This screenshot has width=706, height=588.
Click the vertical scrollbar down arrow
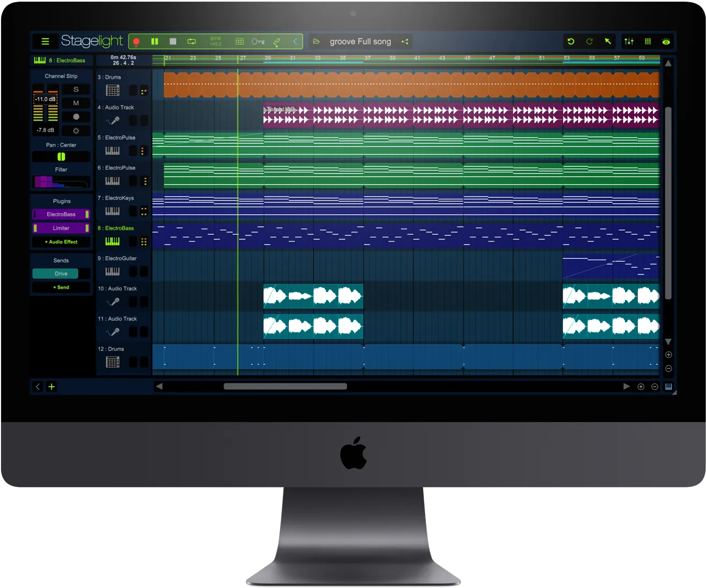click(668, 342)
